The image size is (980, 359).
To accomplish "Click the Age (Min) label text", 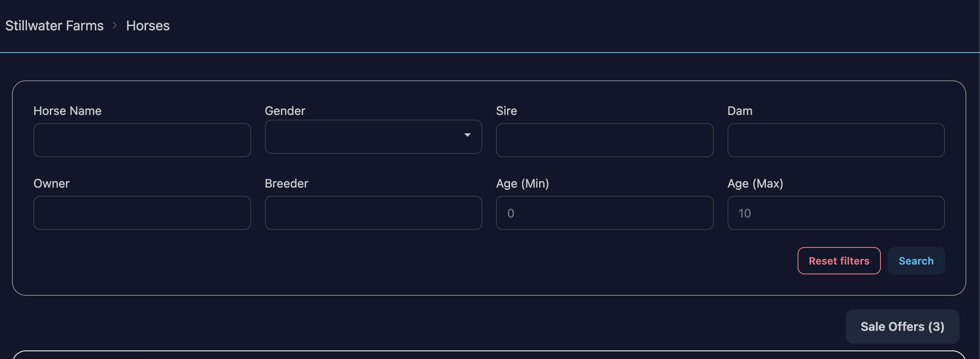I will pos(522,184).
